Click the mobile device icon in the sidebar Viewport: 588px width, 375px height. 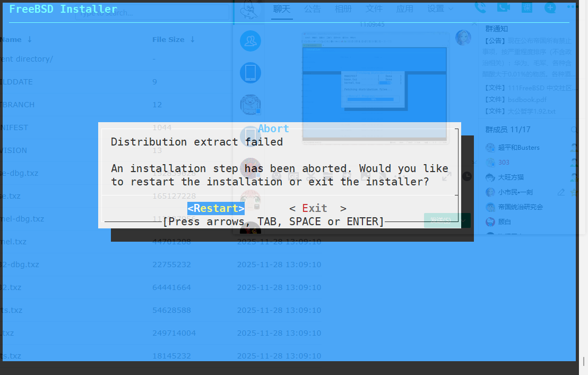250,73
